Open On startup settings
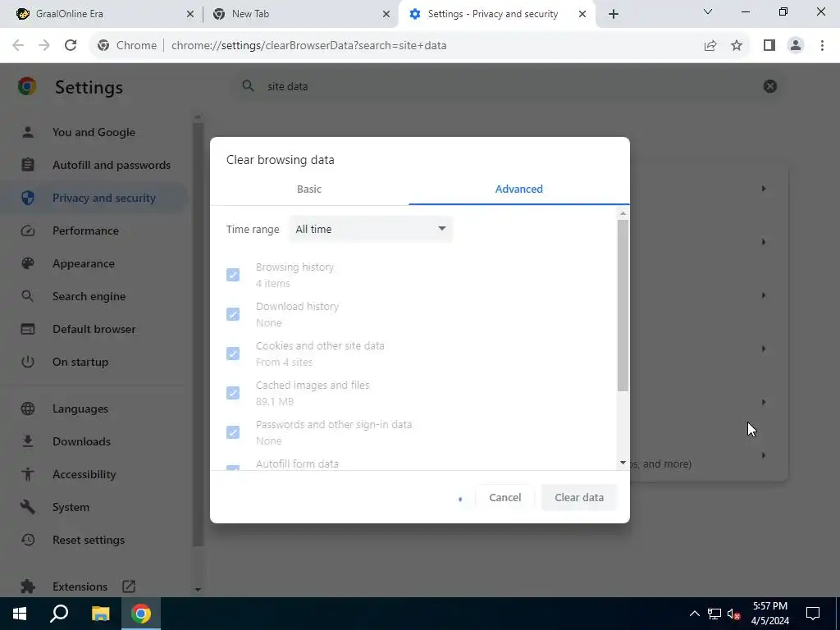This screenshot has width=840, height=630. click(x=94, y=362)
